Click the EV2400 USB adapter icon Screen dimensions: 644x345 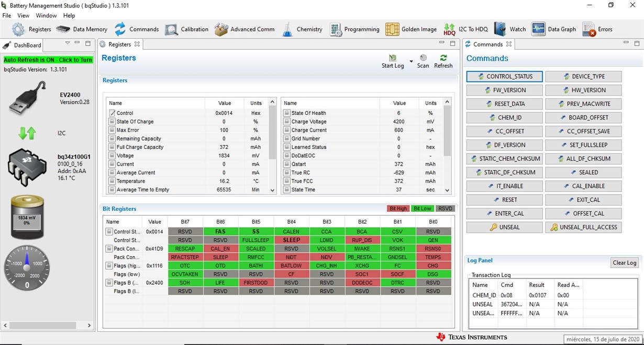pyautogui.click(x=27, y=98)
